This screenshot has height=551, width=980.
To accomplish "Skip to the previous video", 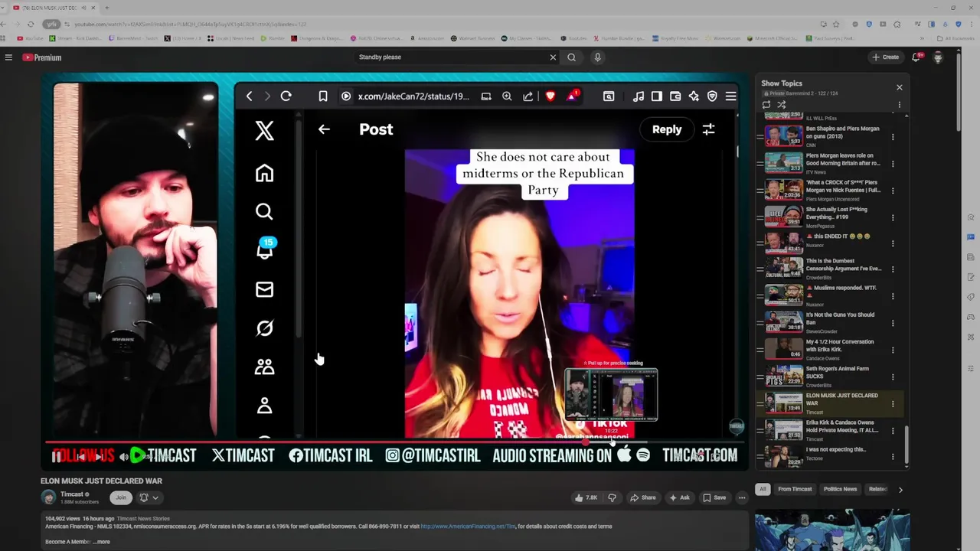I will coord(79,457).
